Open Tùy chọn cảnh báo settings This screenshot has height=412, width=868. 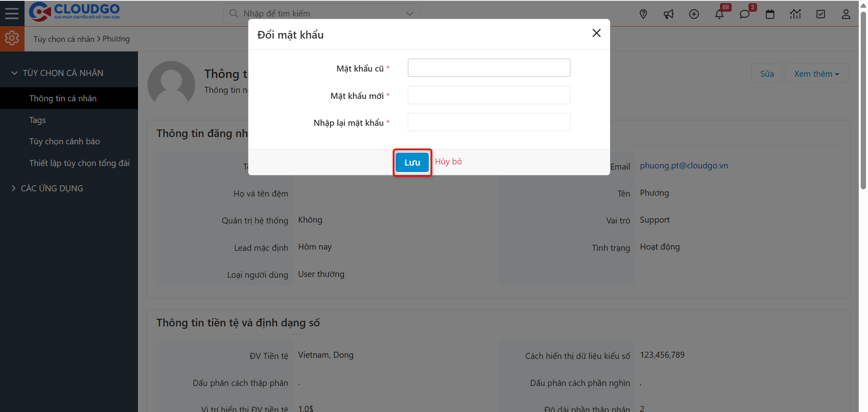click(x=64, y=141)
